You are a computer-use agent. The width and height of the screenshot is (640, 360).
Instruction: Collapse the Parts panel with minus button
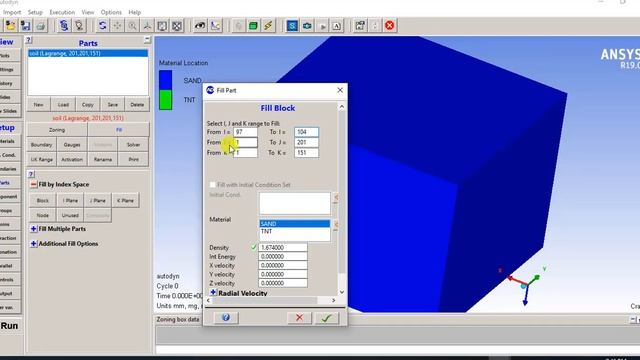coord(147,40)
